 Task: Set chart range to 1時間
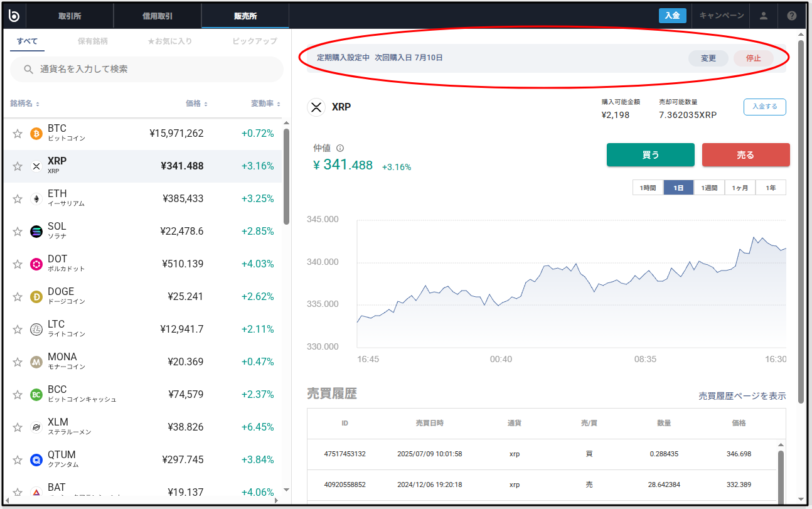648,188
